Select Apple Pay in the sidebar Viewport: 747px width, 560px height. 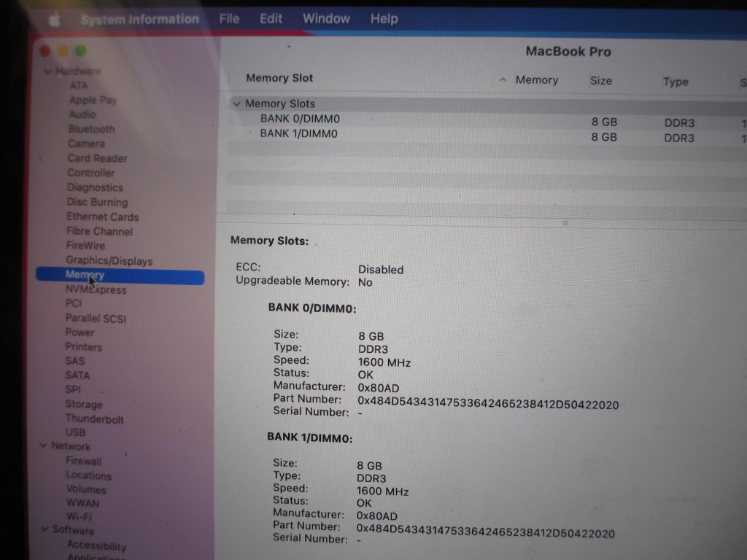(x=93, y=100)
